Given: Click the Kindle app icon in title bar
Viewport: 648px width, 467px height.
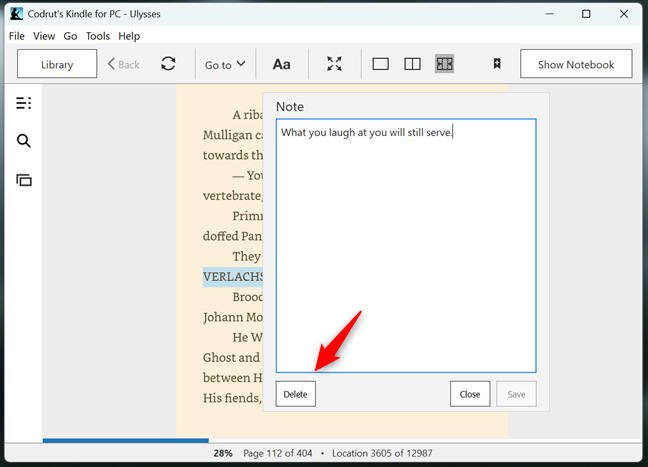Looking at the screenshot, I should [x=17, y=13].
